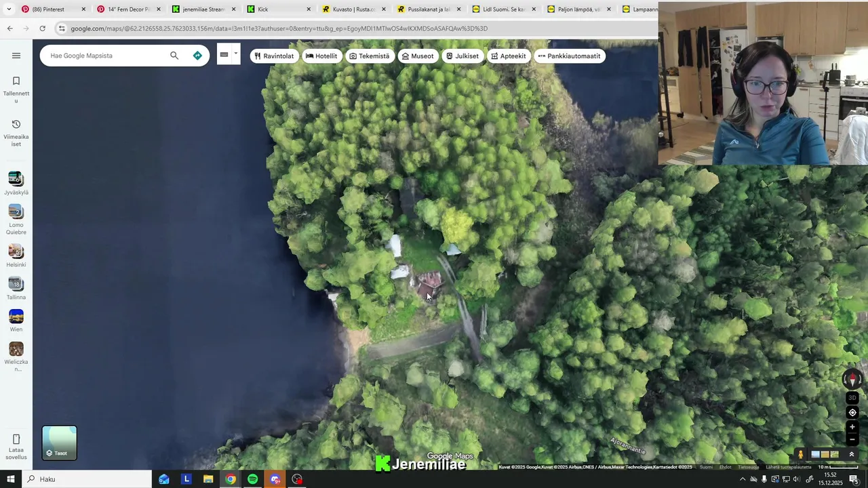Filter by Tekemistä
The width and height of the screenshot is (868, 488).
coord(370,56)
